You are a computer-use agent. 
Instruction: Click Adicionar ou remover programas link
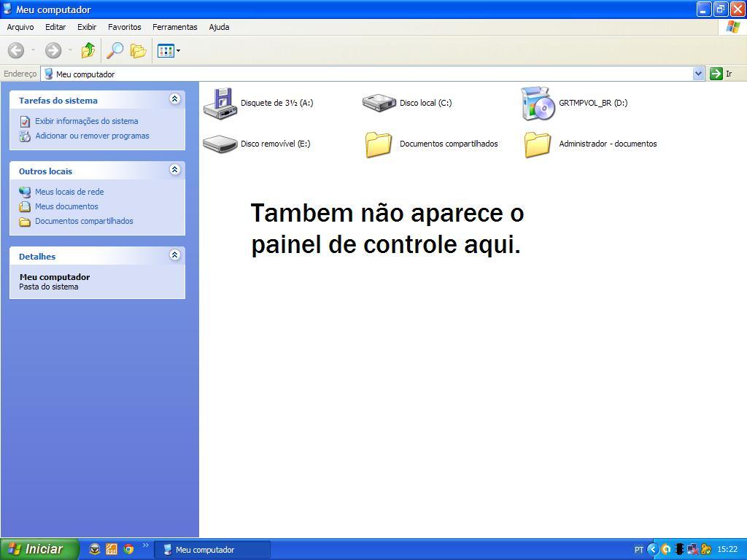92,136
